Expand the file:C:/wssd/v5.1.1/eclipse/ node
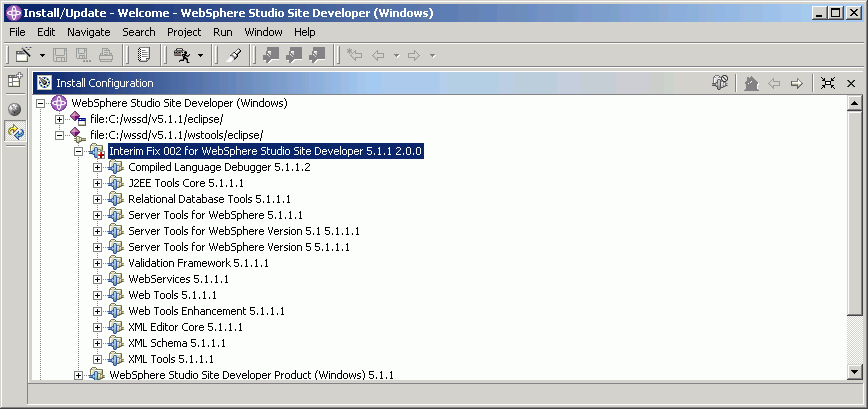 pos(59,120)
